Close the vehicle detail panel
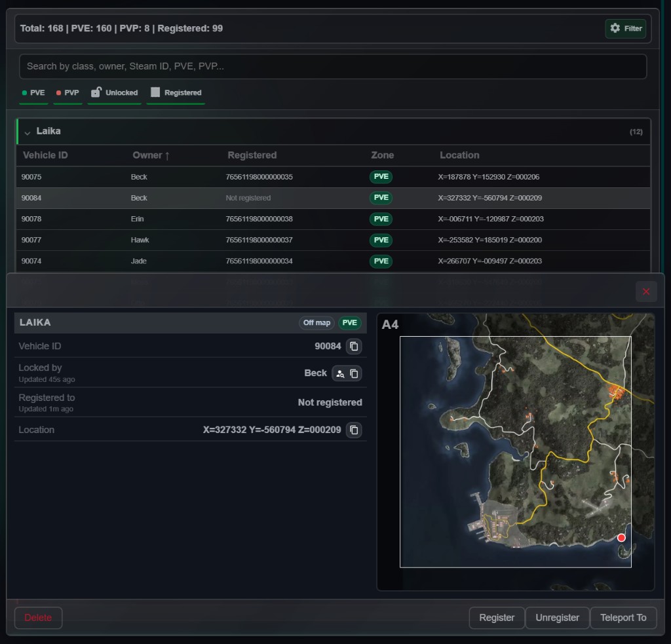 (x=645, y=292)
